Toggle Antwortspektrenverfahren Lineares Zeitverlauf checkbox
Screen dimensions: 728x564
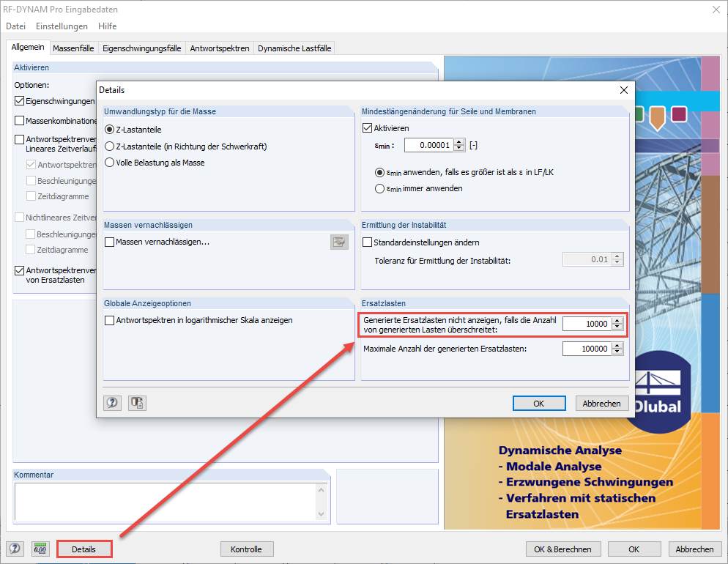(x=20, y=139)
